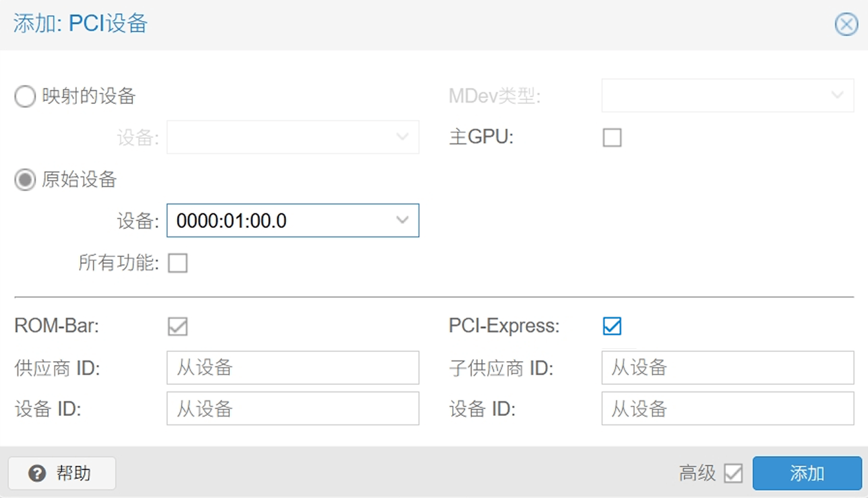This screenshot has height=498, width=868.
Task: Open the mapped device 设备 dropdown
Action: pyautogui.click(x=293, y=137)
